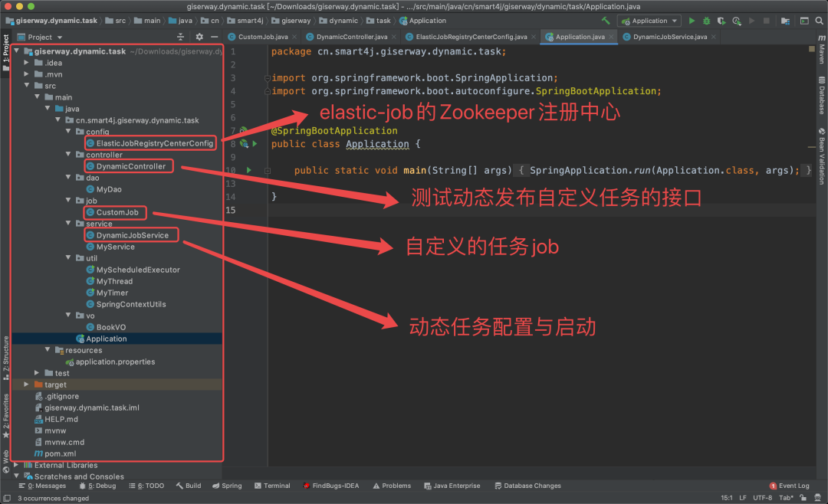Screen dimensions: 828x504
Task: Hide the Project tool window with minus icon
Action: point(215,37)
